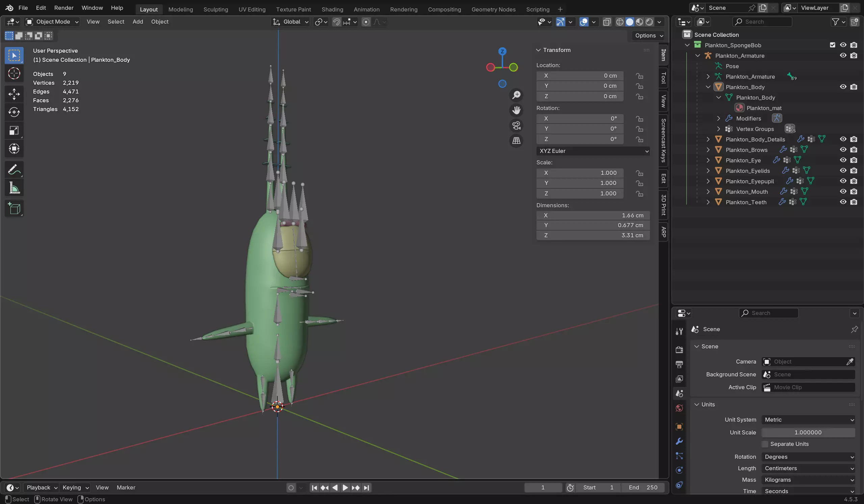This screenshot has height=504, width=864.
Task: Click the Z axis on navigation gizmo
Action: (x=502, y=51)
